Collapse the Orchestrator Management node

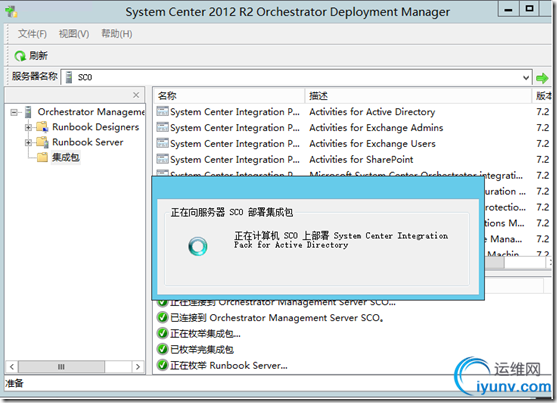[14, 112]
